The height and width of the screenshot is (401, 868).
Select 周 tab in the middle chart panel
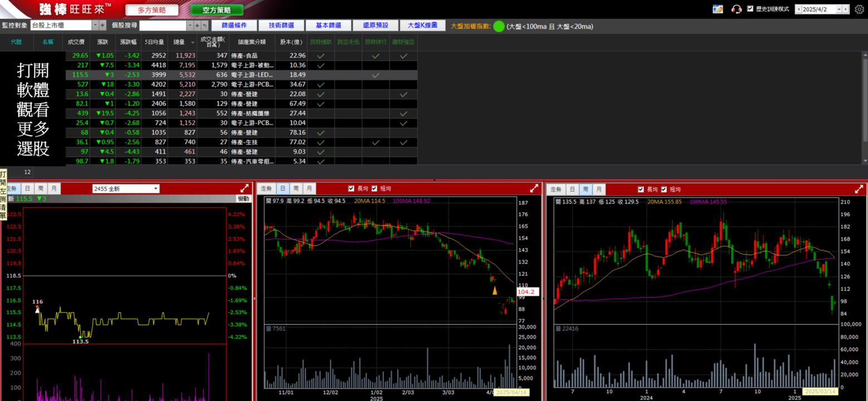[296, 189]
